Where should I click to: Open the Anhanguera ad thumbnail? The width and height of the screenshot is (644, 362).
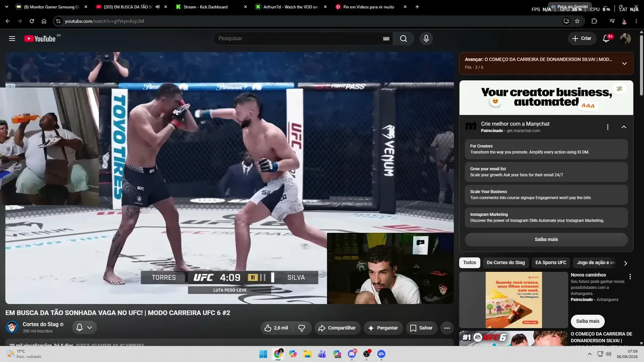(x=514, y=300)
